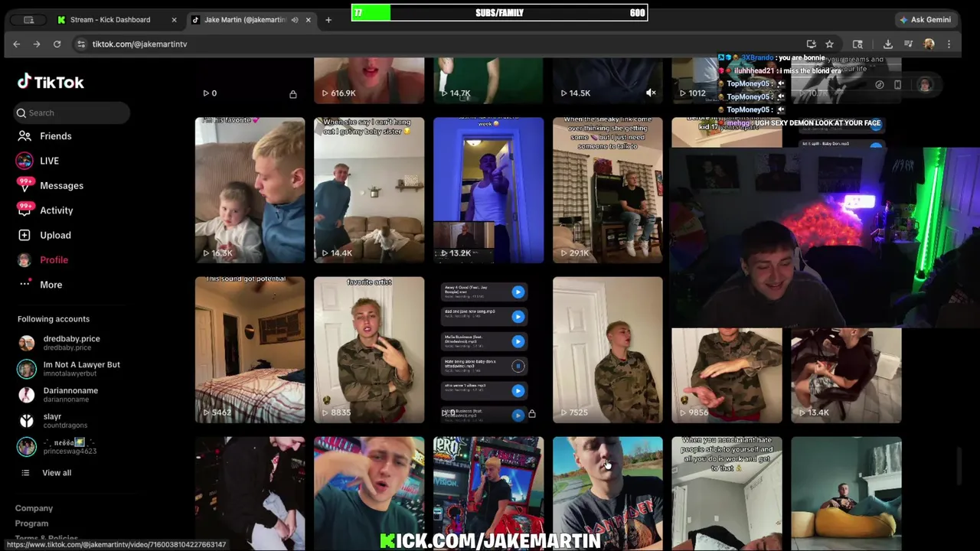Open the LIVE section icon
The image size is (980, 551).
(24, 161)
